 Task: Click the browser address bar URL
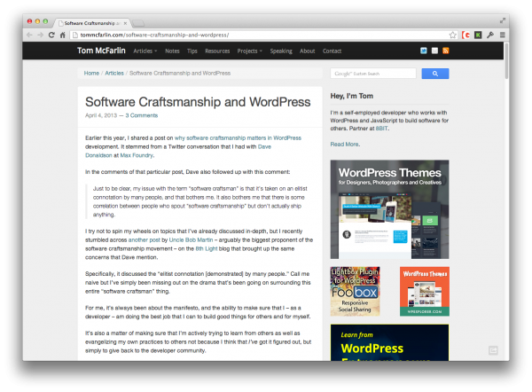pyautogui.click(x=154, y=35)
